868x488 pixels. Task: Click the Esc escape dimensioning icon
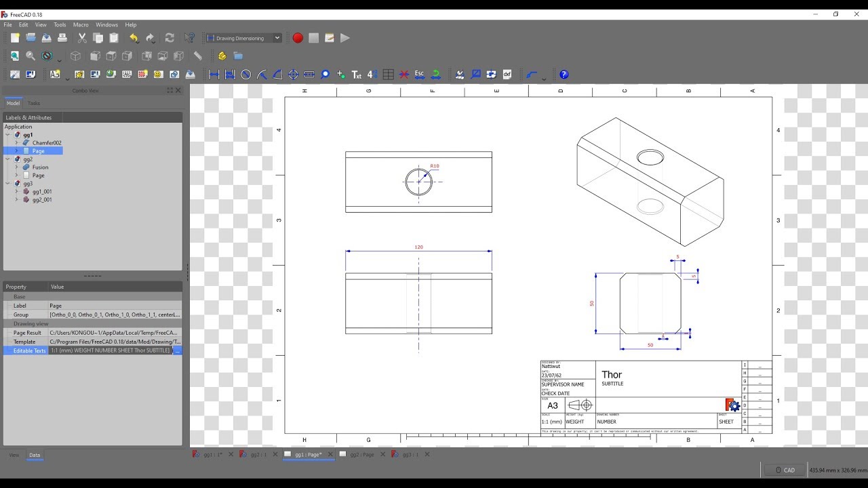coord(420,75)
